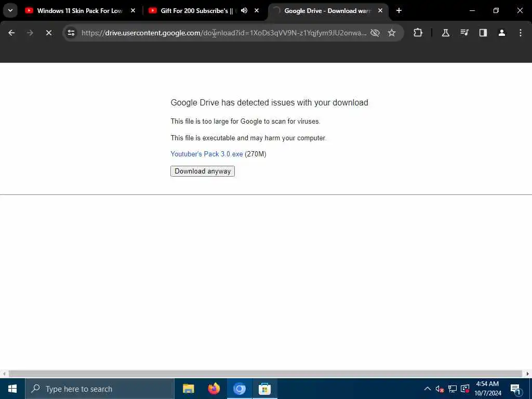Restore down the Chrome window
The width and height of the screenshot is (532, 399).
click(496, 10)
